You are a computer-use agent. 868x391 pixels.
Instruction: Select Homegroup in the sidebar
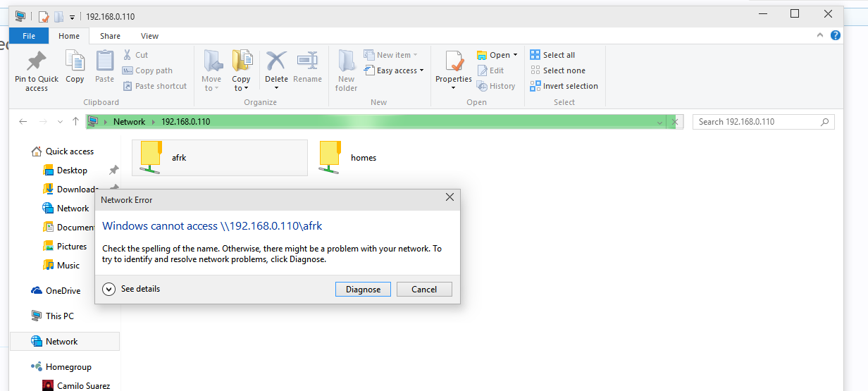pos(68,367)
